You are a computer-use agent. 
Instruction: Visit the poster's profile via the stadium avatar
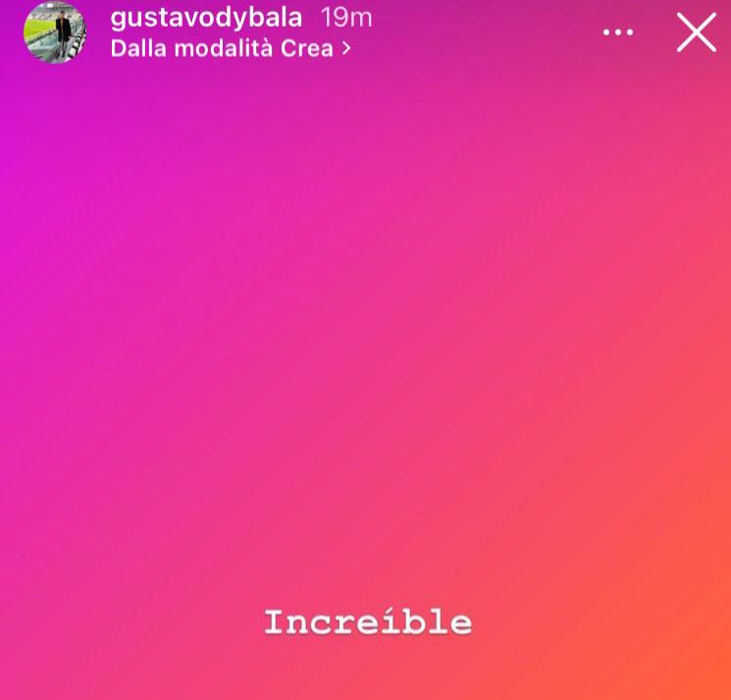pyautogui.click(x=55, y=32)
